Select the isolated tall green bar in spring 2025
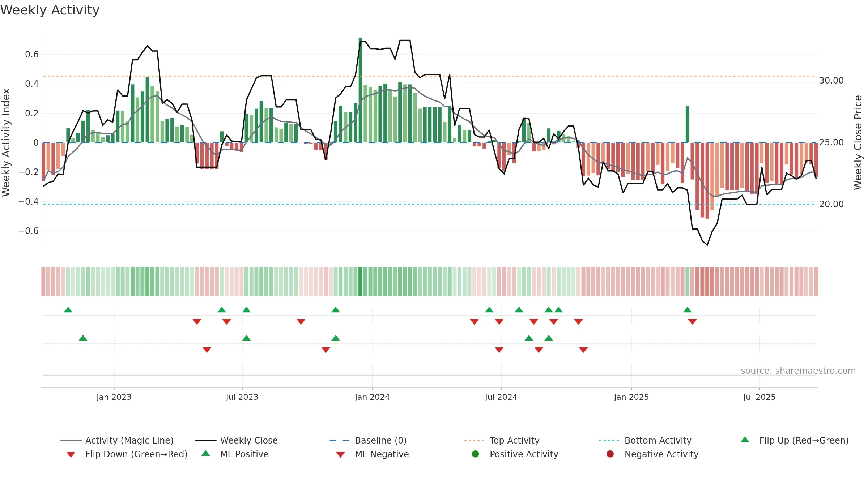 (688, 124)
